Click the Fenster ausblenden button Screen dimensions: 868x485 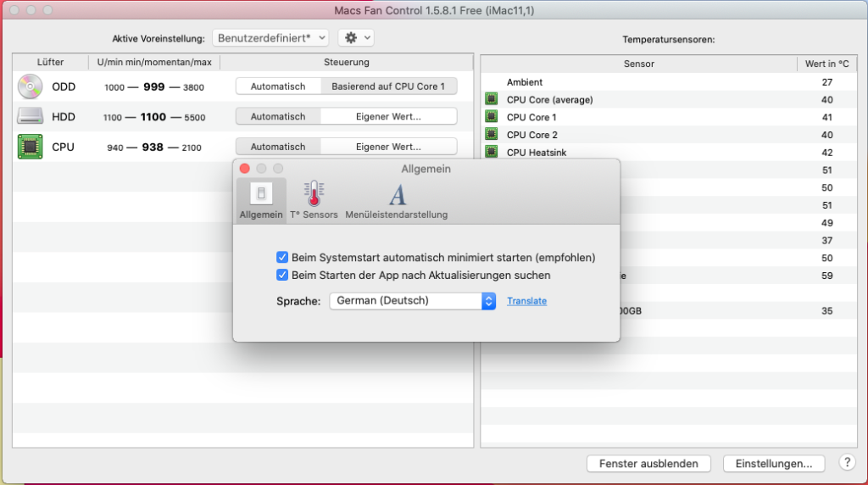[x=648, y=464]
